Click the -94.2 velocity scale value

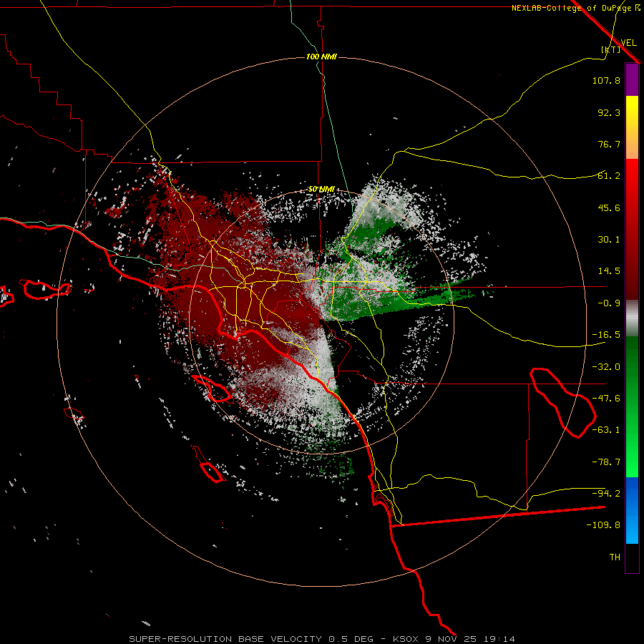tap(606, 493)
